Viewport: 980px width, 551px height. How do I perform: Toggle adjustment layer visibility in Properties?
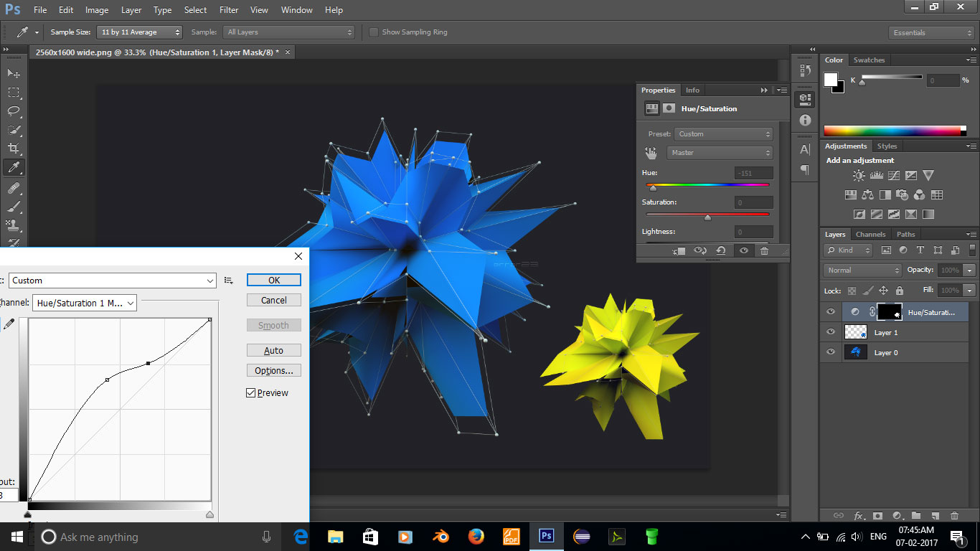click(744, 250)
